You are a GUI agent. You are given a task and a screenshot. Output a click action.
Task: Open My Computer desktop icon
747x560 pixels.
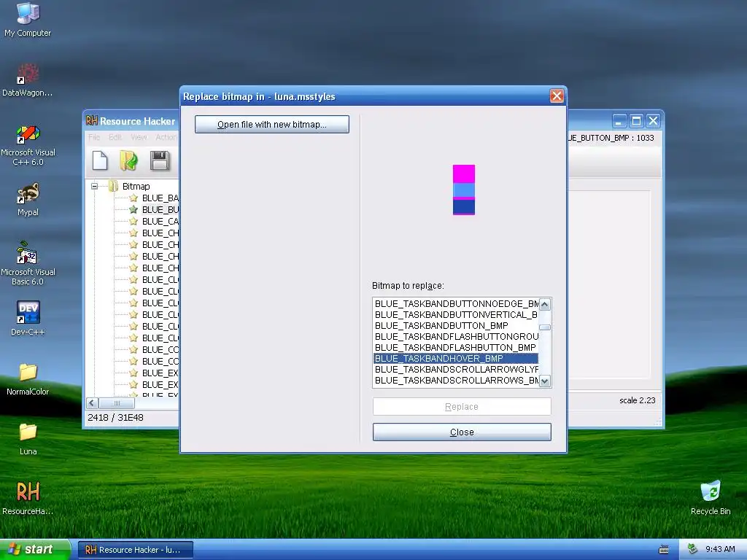tap(28, 19)
